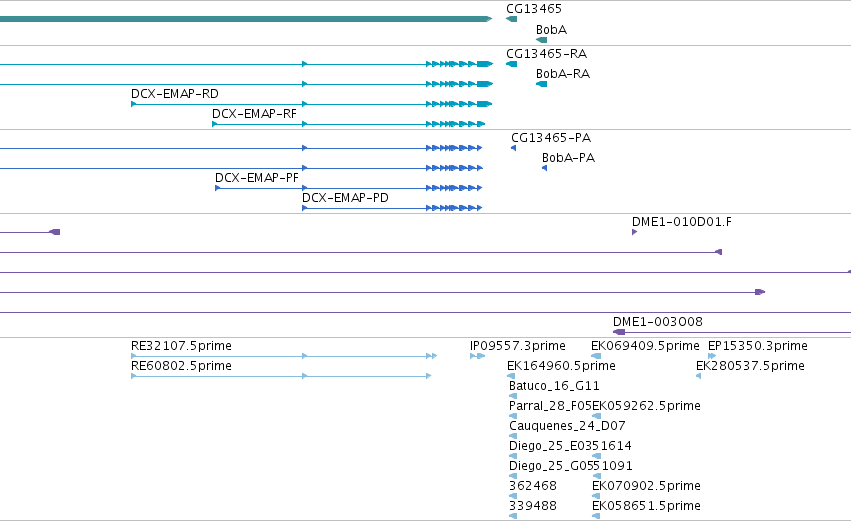The width and height of the screenshot is (851, 521).
Task: Click the glyph under BobA-RA
Action: (x=541, y=84)
